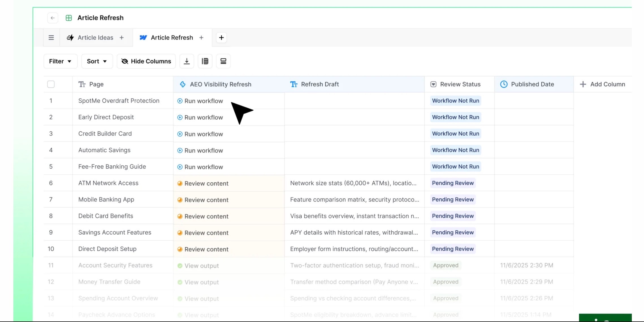
Task: Click published date 11/6/2025 2:30 PM
Action: (x=527, y=265)
